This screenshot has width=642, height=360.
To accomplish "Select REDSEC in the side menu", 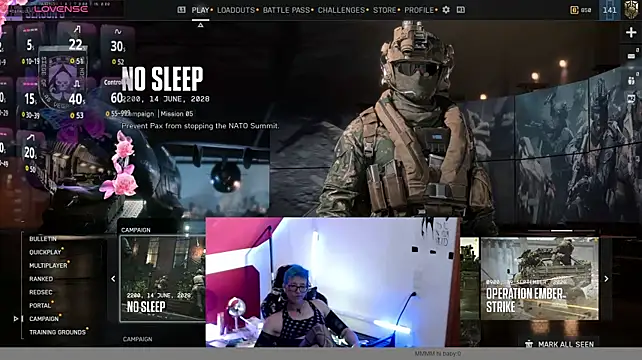I will point(41,292).
